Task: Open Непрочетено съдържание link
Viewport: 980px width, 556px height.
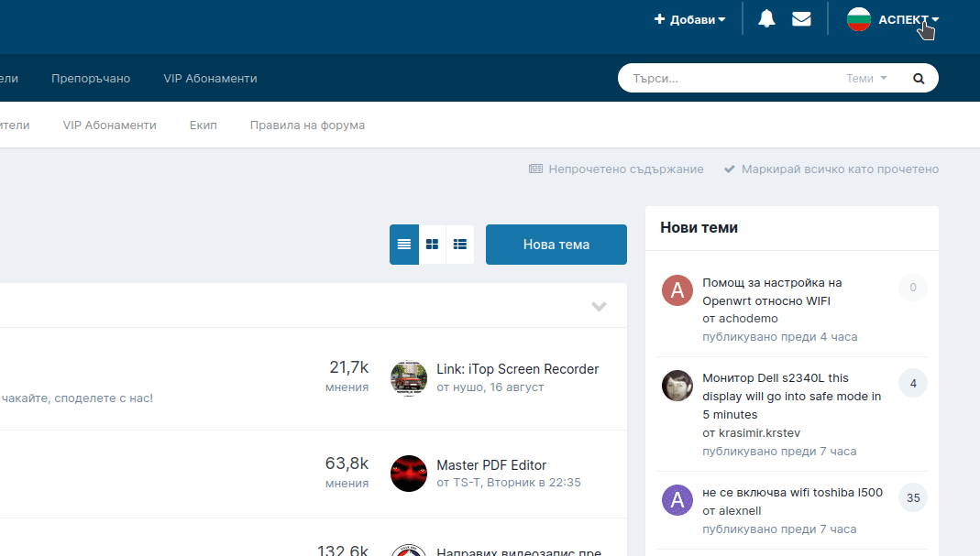Action: (x=616, y=169)
